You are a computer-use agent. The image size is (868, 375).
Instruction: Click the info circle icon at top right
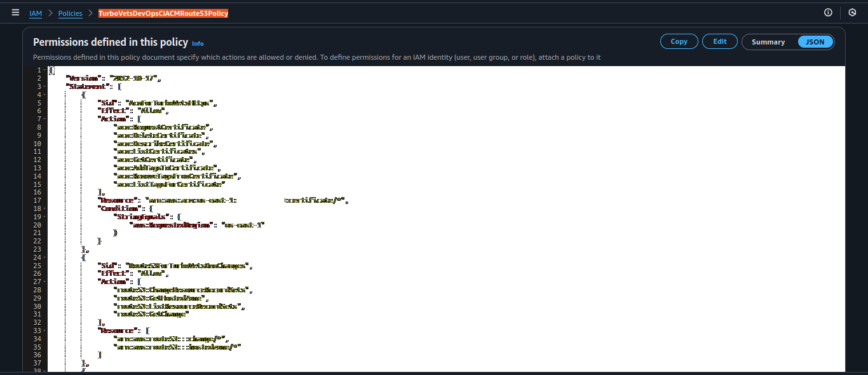click(828, 13)
